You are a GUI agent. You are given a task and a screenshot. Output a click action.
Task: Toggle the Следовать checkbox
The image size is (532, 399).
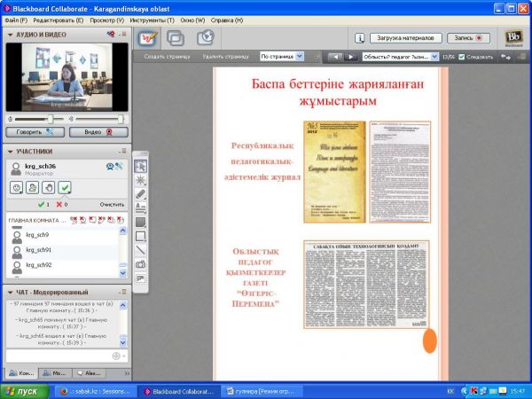461,56
